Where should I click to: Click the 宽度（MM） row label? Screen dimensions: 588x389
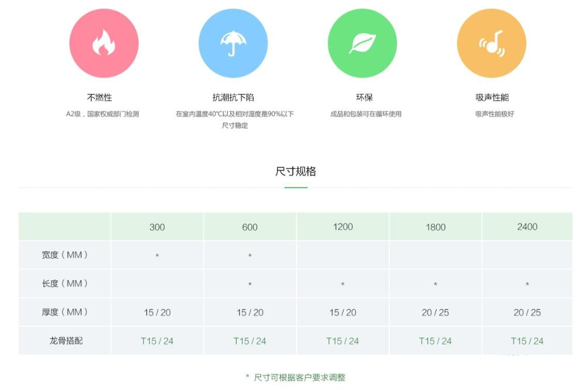pyautogui.click(x=65, y=255)
